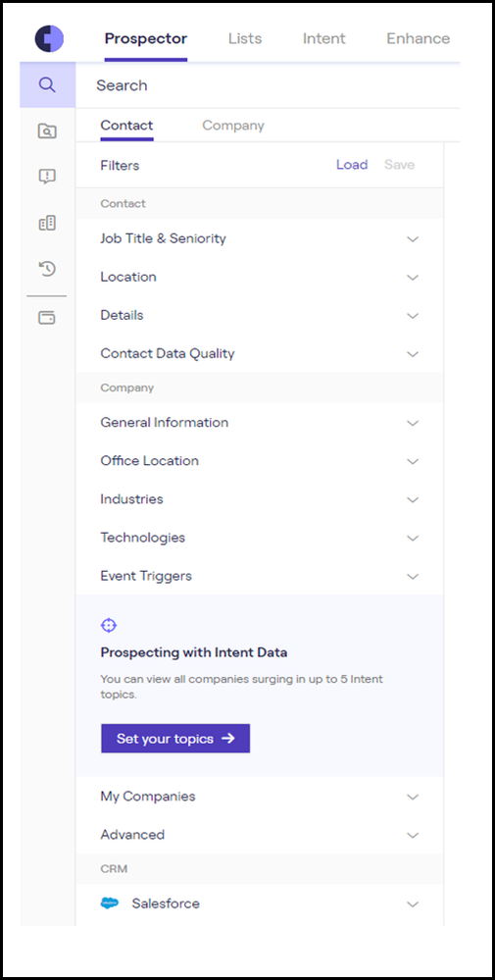Screen dimensions: 495x980
Task: Click the Set your topics button
Action: click(175, 738)
